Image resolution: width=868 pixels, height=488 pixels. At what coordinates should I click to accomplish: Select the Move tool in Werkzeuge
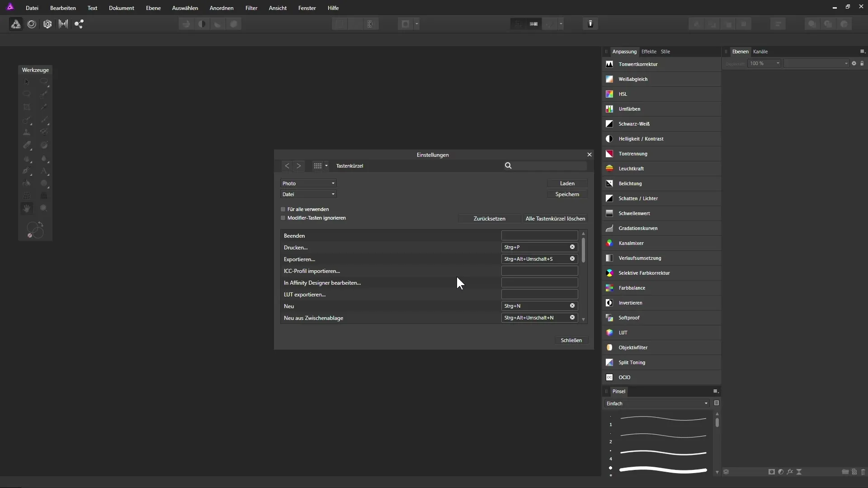[27, 82]
